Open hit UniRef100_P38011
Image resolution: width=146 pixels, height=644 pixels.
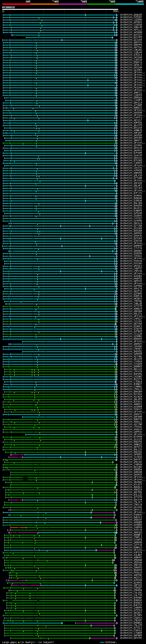tap(131, 630)
